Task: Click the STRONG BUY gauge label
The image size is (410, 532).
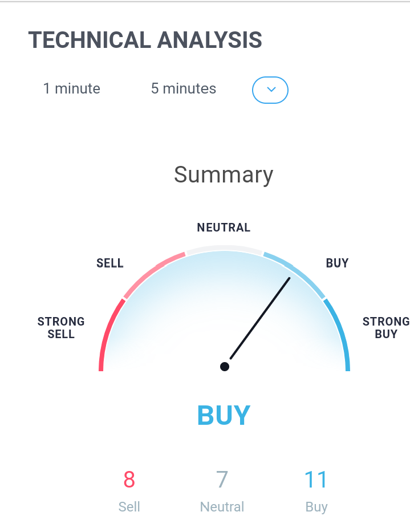Action: click(x=386, y=328)
